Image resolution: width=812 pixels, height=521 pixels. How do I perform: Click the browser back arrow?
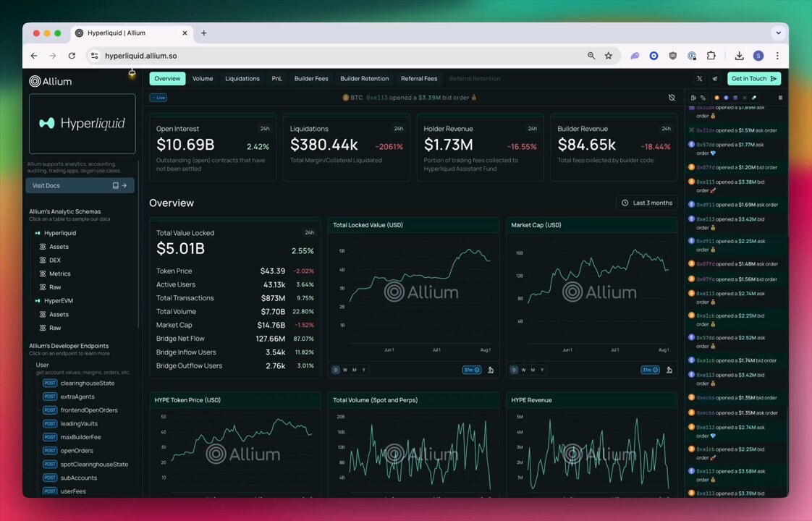[34, 56]
